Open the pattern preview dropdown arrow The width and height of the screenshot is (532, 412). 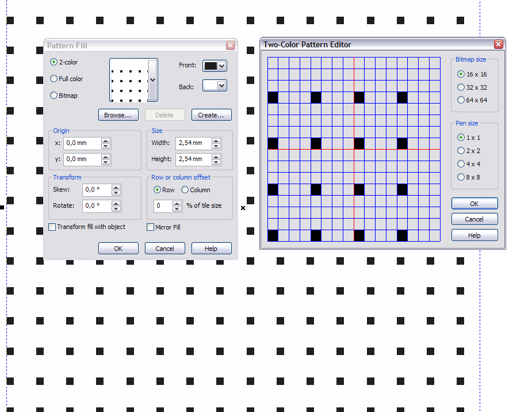tap(152, 80)
